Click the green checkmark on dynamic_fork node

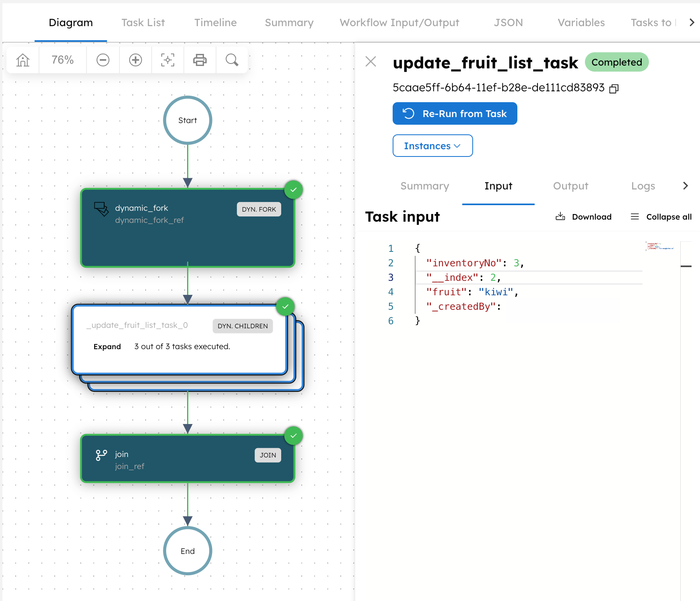(293, 189)
